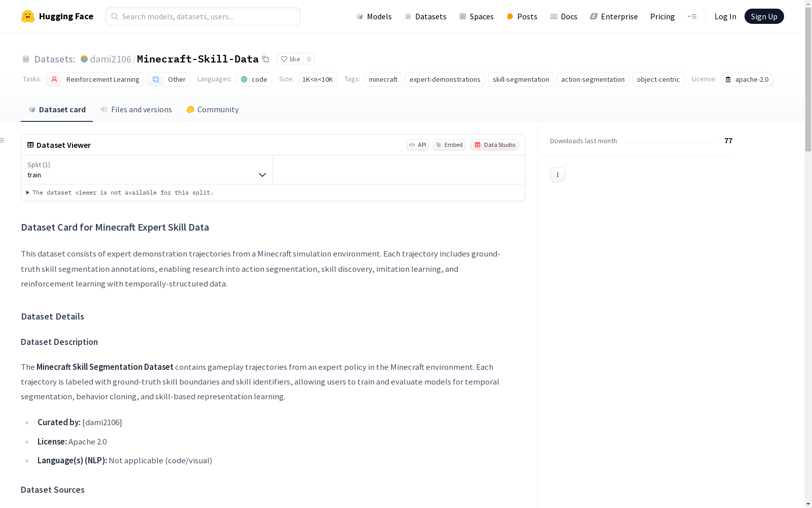Click the Dataset Card for Minecraft Expert Skill Data heading

click(115, 227)
